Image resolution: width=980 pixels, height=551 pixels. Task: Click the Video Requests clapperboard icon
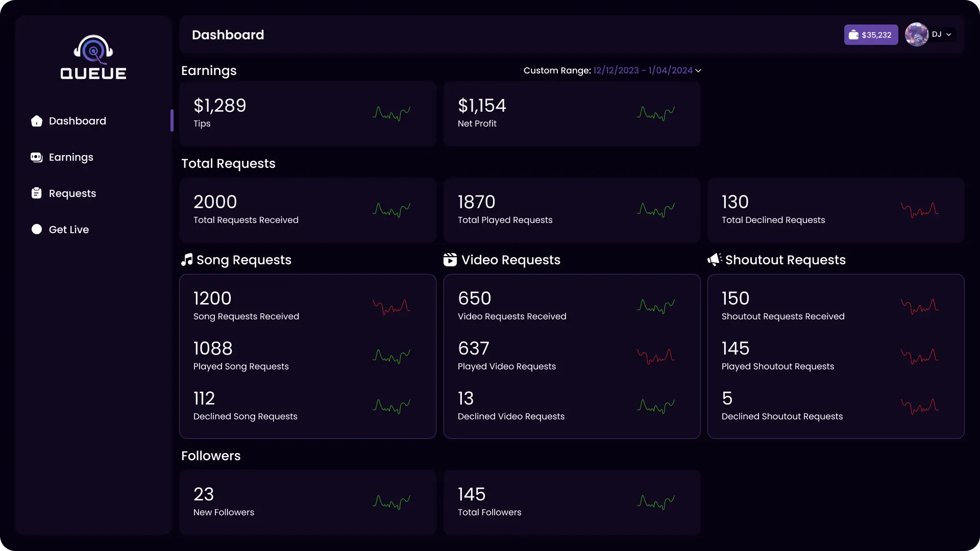point(450,260)
